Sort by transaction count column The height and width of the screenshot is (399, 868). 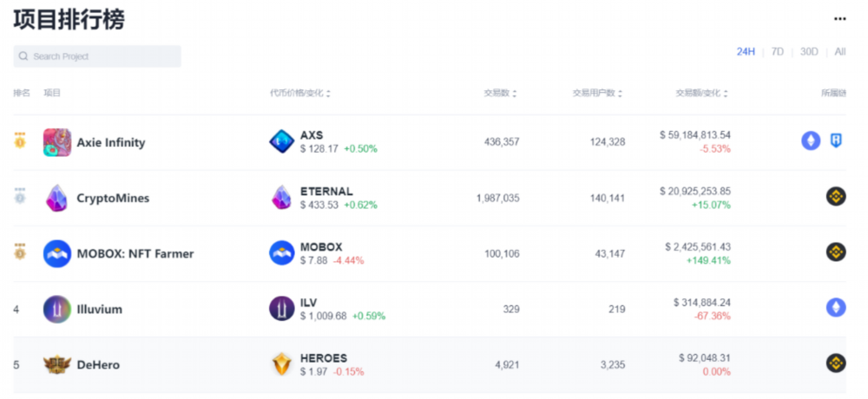(x=500, y=94)
